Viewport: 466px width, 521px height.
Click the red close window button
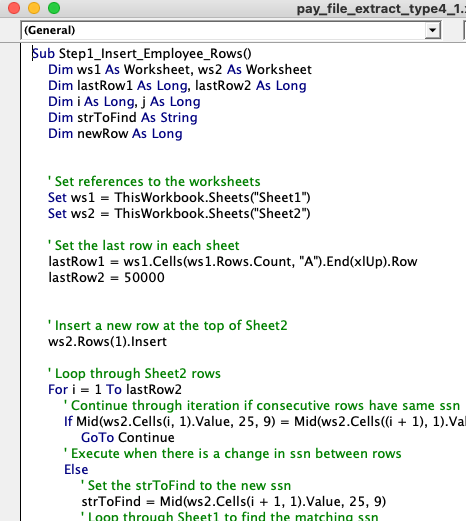[x=14, y=8]
